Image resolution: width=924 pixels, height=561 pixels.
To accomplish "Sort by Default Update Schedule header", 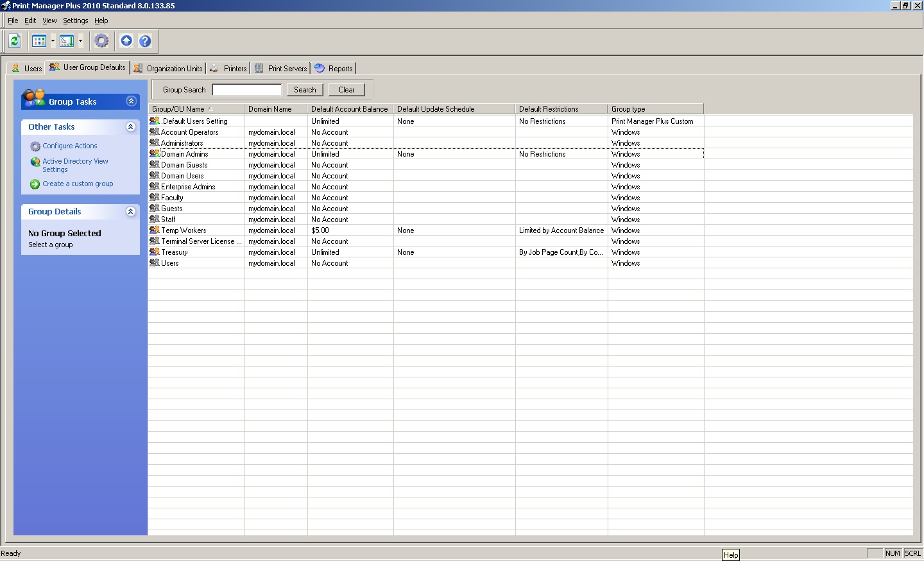I will click(454, 109).
